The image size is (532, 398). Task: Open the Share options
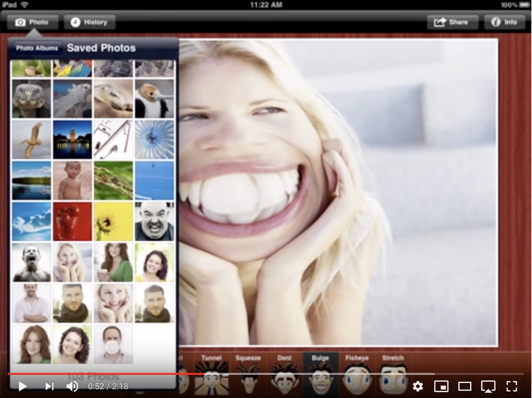tap(452, 22)
